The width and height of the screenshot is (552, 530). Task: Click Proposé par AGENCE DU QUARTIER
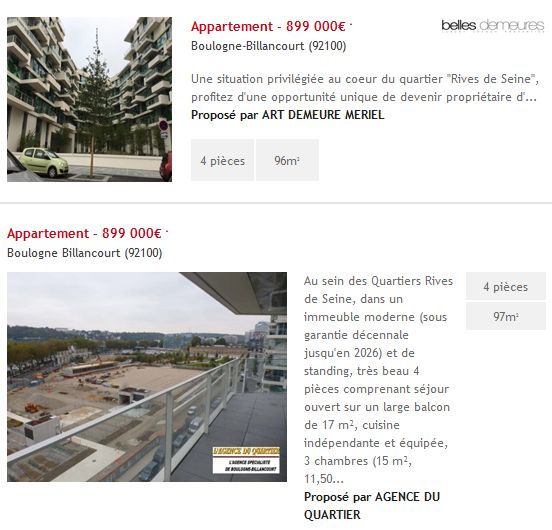point(372,506)
